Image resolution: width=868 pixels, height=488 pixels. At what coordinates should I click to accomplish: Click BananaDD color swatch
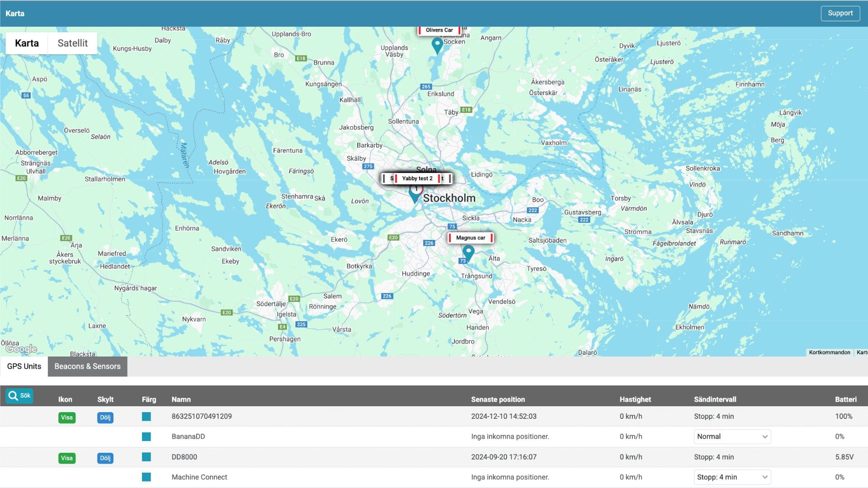coord(146,437)
